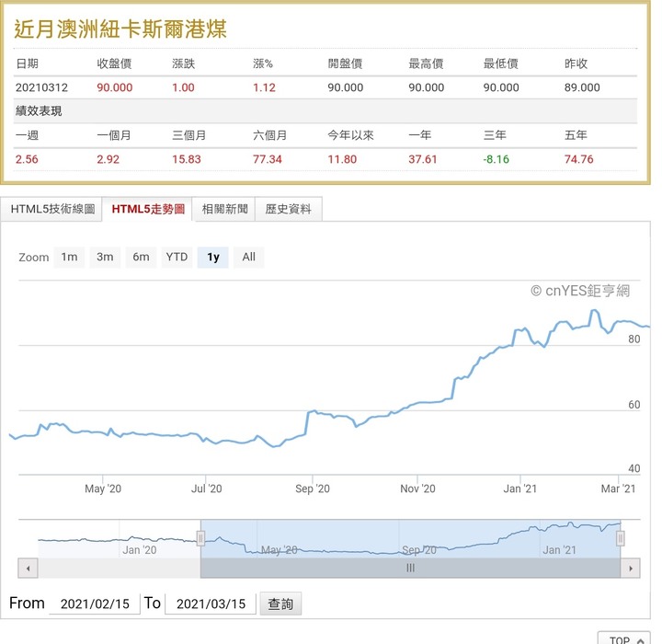The image size is (662, 644).
Task: Click the right scroll arrow of navigator
Action: pos(631,569)
